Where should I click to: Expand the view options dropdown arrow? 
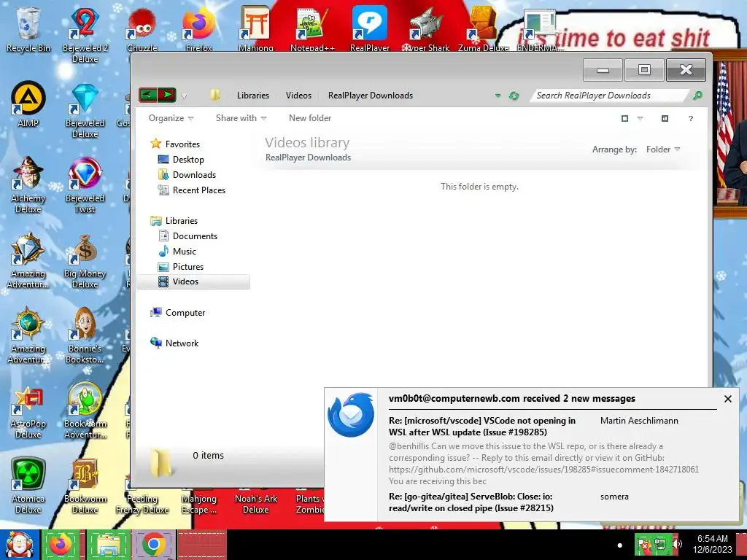[640, 119]
